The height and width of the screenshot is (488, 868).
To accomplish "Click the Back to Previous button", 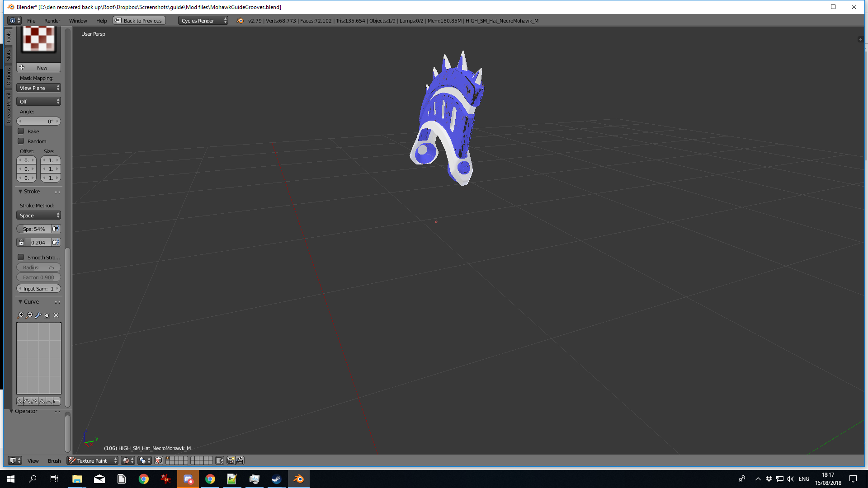I will 139,21.
